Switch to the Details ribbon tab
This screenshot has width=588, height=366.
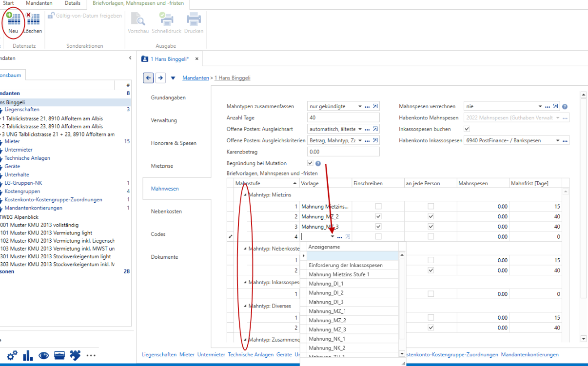coord(73,3)
